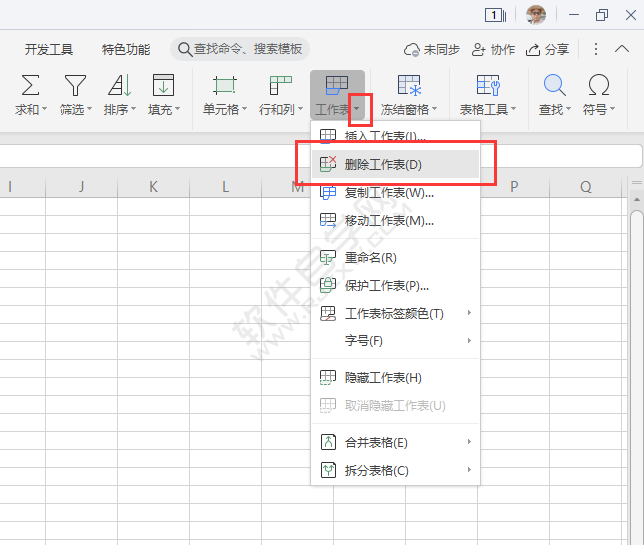Select Copy Worksheet (复制工作表) menu item
644x545 pixels.
396,192
